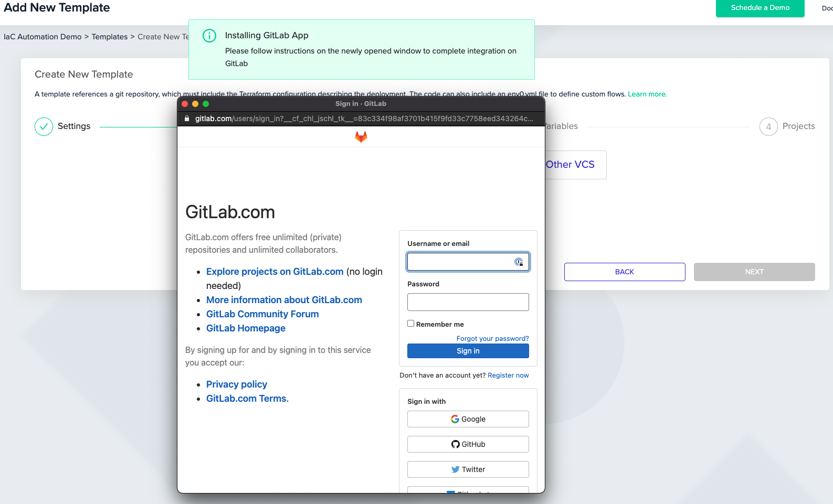Click the 'Installing GitLab App' notification title

tap(267, 36)
